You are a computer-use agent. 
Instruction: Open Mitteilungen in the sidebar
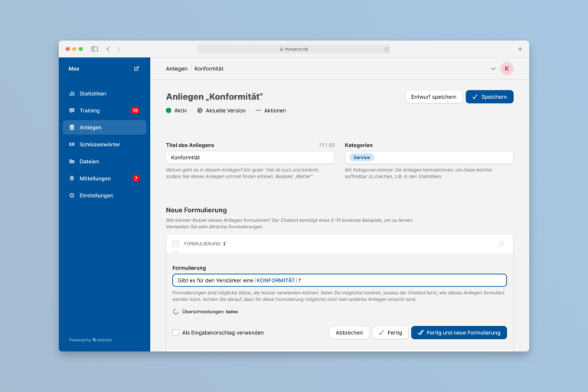[104, 178]
